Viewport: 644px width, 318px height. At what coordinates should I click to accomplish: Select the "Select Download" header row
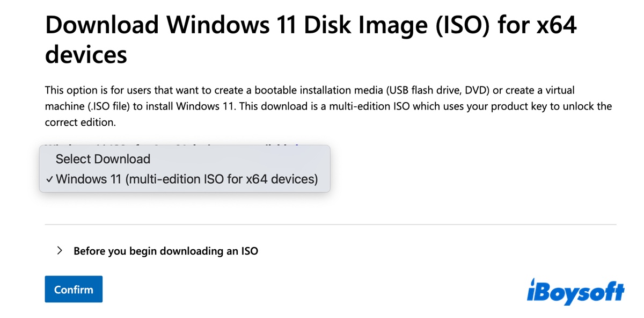pos(102,158)
